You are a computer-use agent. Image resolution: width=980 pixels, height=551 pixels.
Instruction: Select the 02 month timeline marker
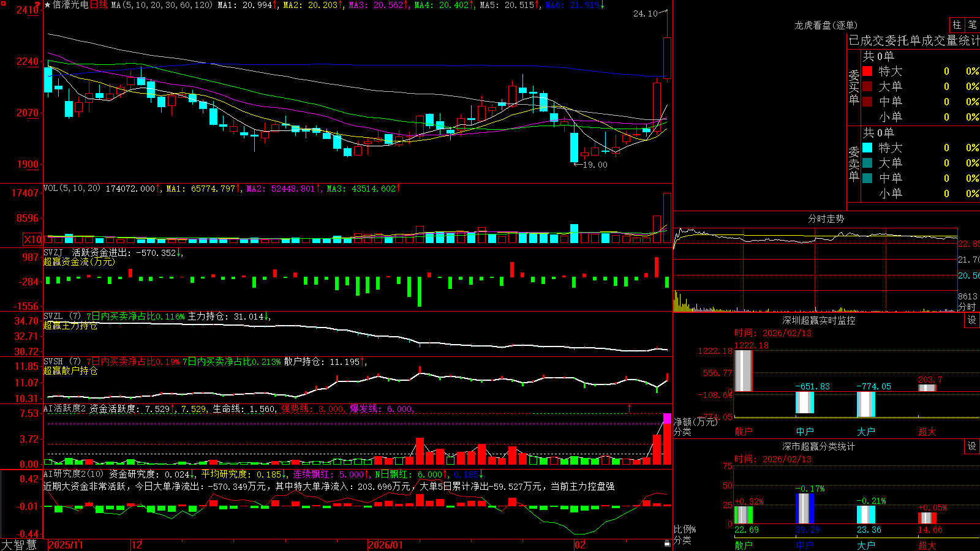click(579, 545)
